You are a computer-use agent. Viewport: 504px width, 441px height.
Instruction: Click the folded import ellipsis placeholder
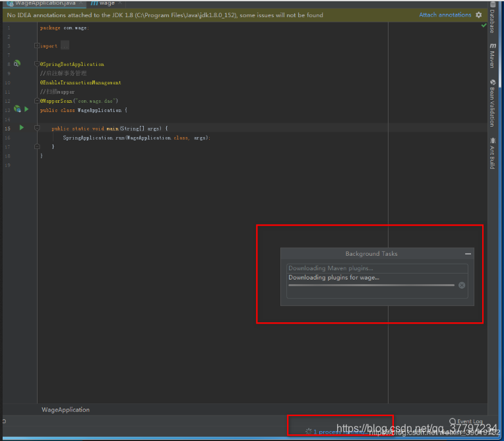point(65,45)
